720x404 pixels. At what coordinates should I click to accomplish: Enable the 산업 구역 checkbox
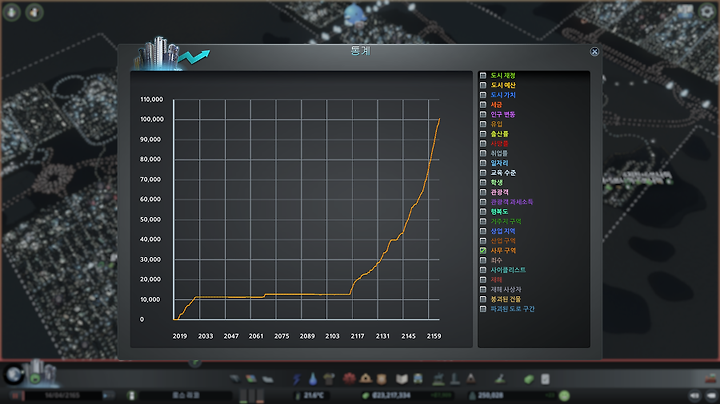(483, 241)
